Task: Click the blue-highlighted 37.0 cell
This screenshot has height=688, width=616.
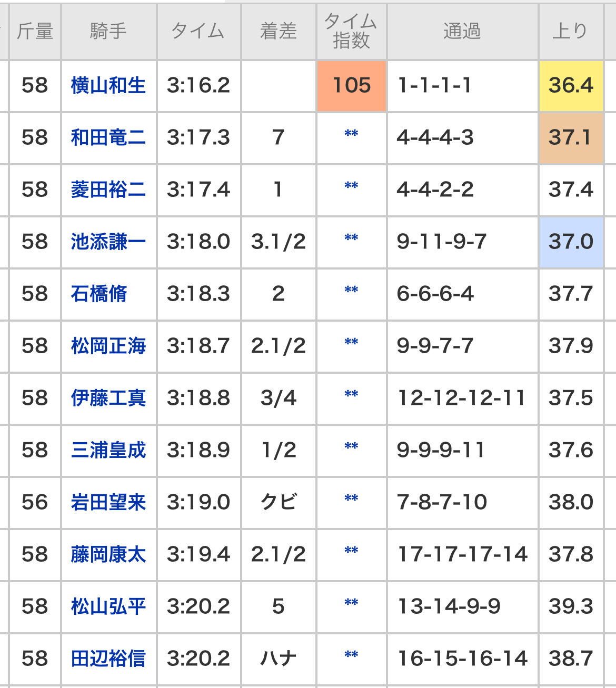Action: click(571, 242)
